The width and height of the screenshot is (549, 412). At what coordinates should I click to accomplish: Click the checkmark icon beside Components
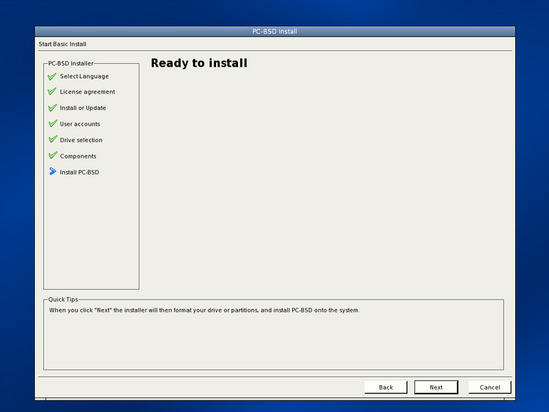52,155
